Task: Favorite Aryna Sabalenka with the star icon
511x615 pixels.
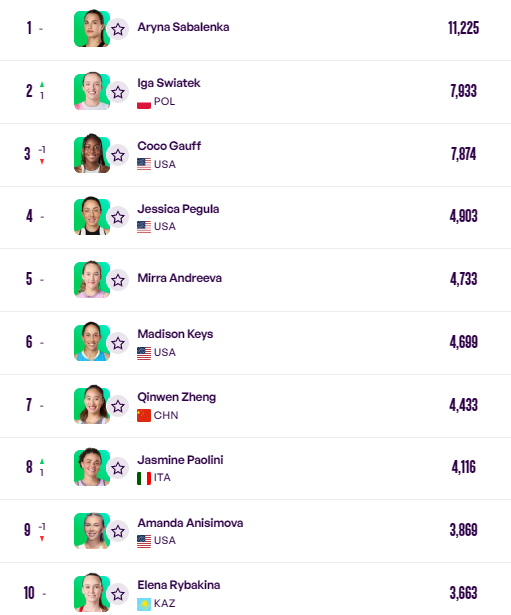Action: pyautogui.click(x=118, y=29)
